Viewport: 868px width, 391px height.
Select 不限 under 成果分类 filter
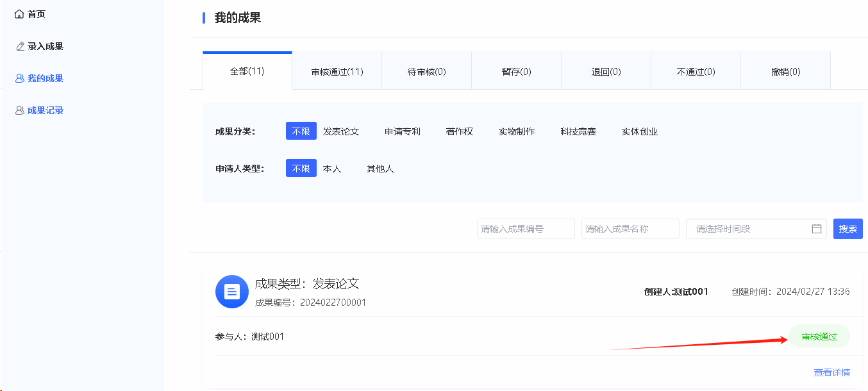301,131
